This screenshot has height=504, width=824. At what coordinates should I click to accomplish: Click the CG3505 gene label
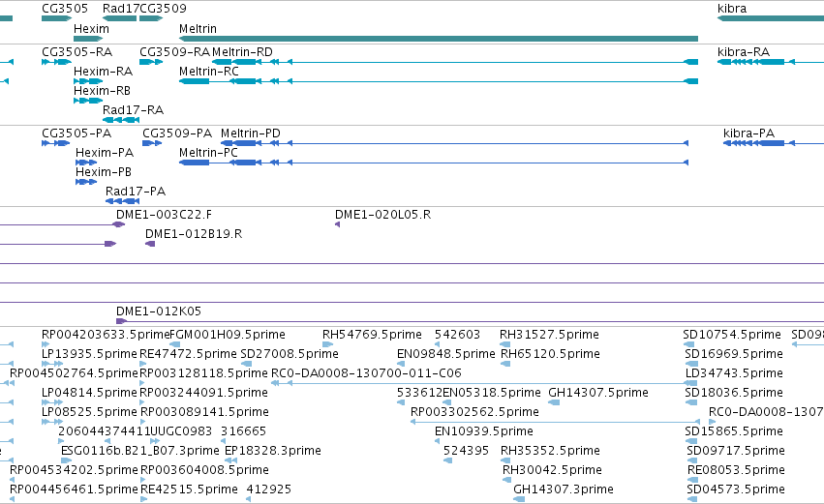pos(65,9)
